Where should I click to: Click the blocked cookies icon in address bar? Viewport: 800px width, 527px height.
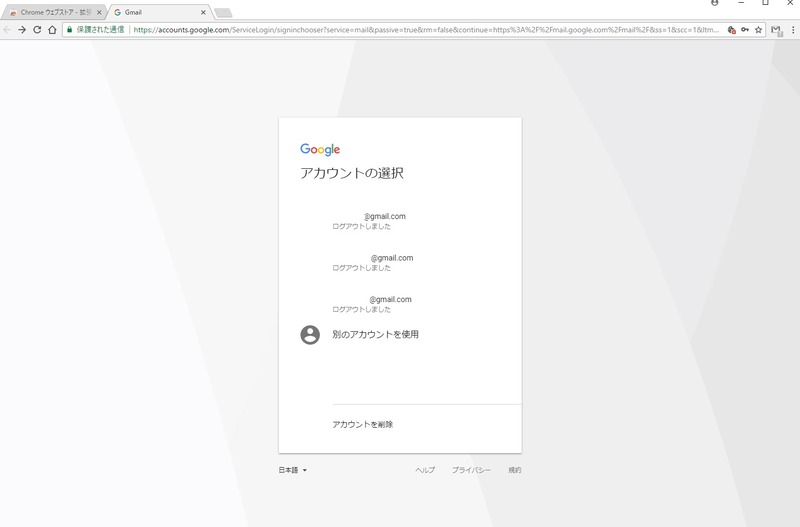point(732,30)
